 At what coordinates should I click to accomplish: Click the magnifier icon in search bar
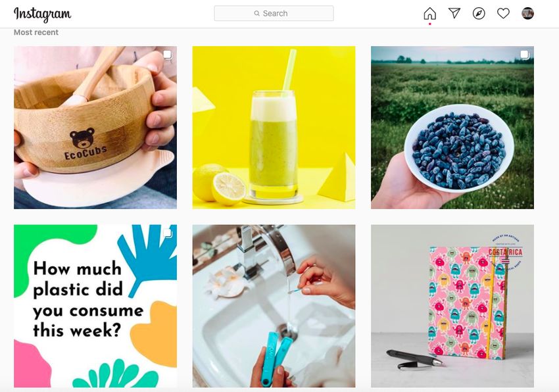click(256, 14)
